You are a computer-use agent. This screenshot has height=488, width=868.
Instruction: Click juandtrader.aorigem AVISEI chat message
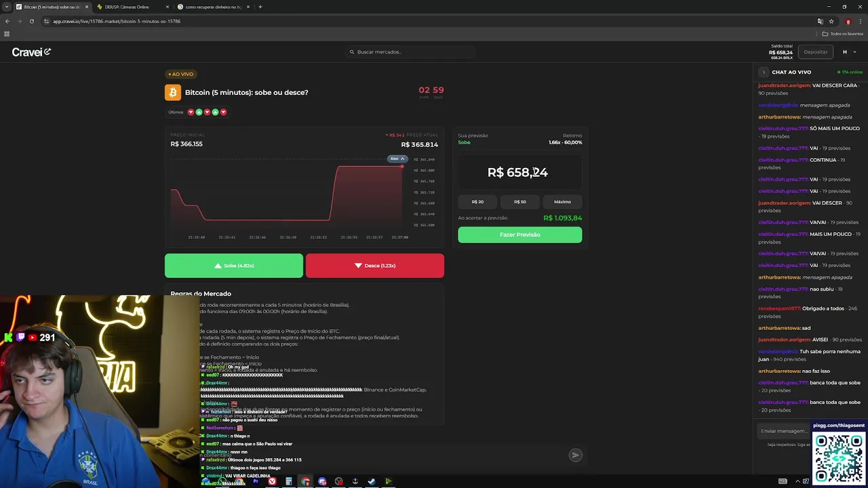[808, 340]
